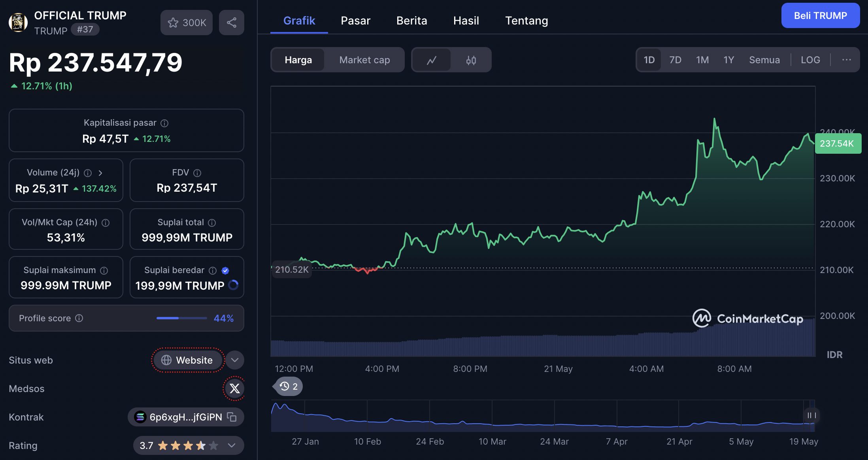
Task: Switch to candlestick chart view
Action: [x=471, y=60]
